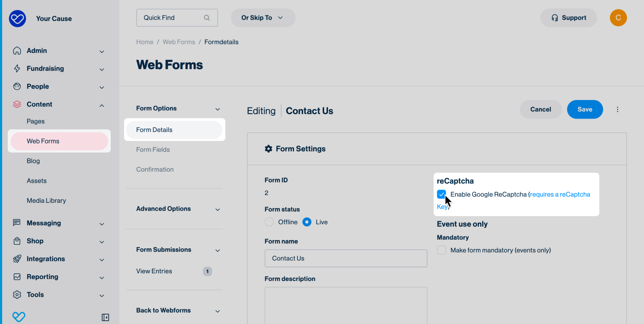644x324 pixels.
Task: Check Make form mandatory checkbox
Action: pyautogui.click(x=441, y=250)
